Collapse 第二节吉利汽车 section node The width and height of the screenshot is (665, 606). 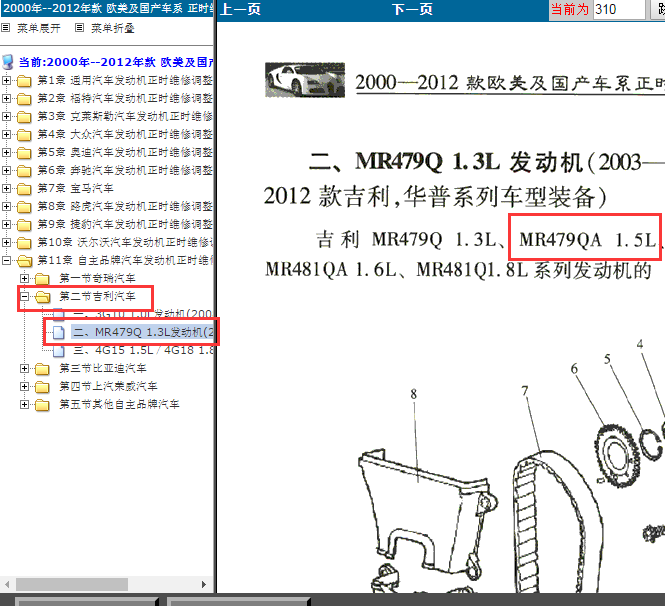point(25,296)
